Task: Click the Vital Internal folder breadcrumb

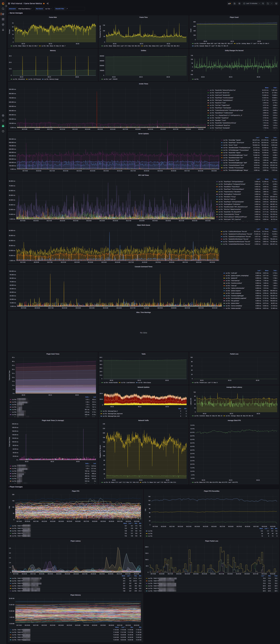Action: pos(16,3)
